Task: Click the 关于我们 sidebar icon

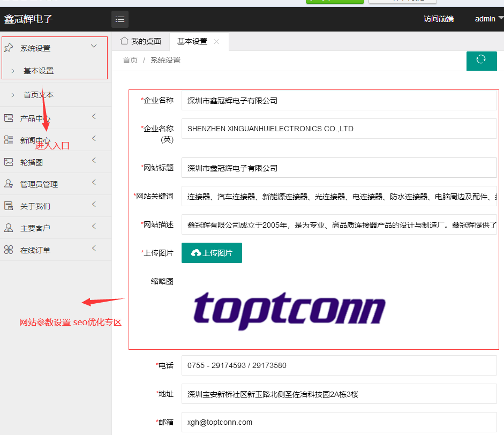Action: [9, 206]
